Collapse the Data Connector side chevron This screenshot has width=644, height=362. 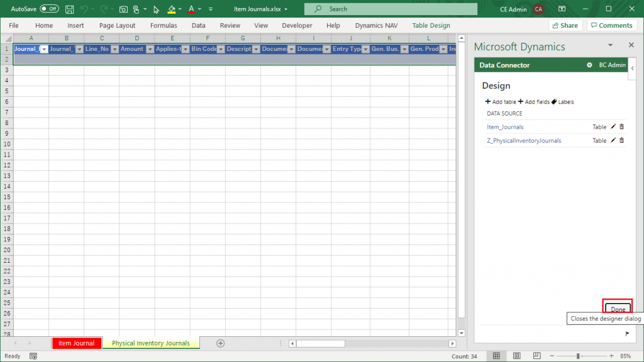click(x=633, y=69)
